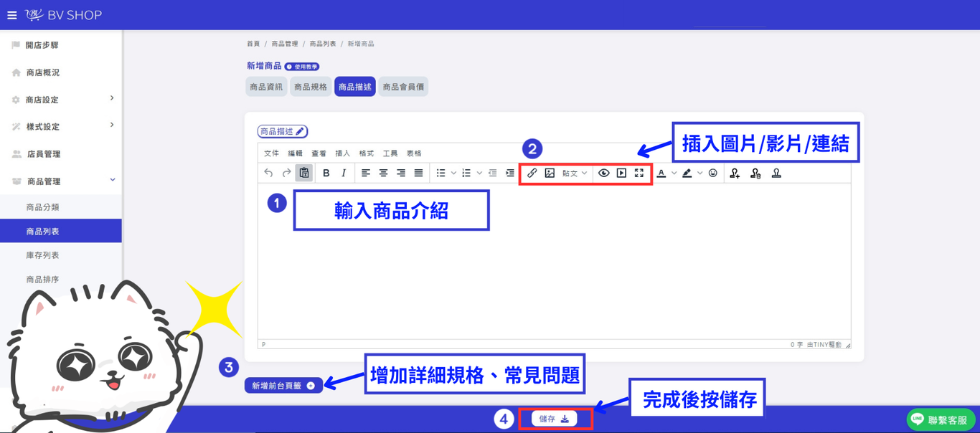Open the text color picker arrow
This screenshot has width=980, height=433.
[674, 173]
